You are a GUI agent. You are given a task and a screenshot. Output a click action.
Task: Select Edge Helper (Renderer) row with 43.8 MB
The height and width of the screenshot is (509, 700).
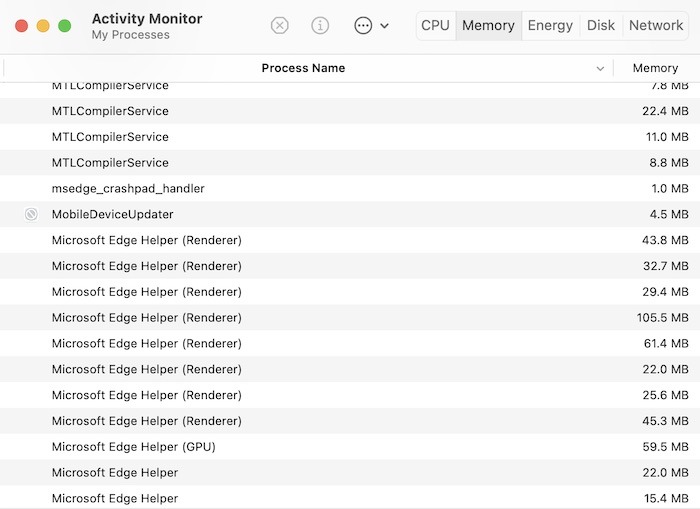pyautogui.click(x=350, y=240)
